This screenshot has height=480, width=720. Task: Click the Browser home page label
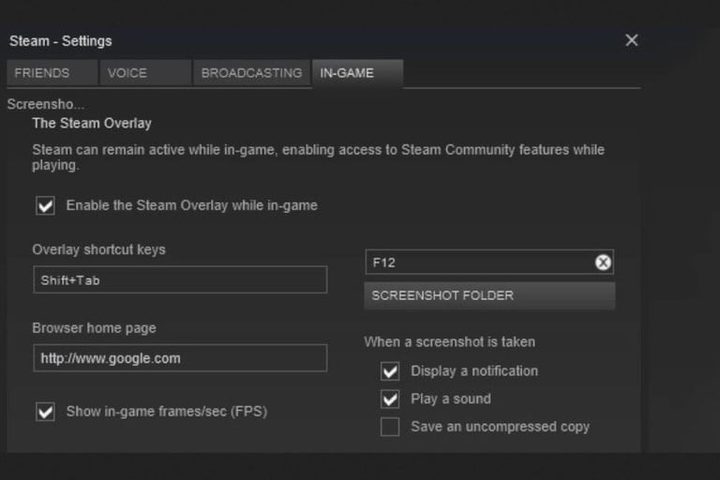tap(94, 328)
